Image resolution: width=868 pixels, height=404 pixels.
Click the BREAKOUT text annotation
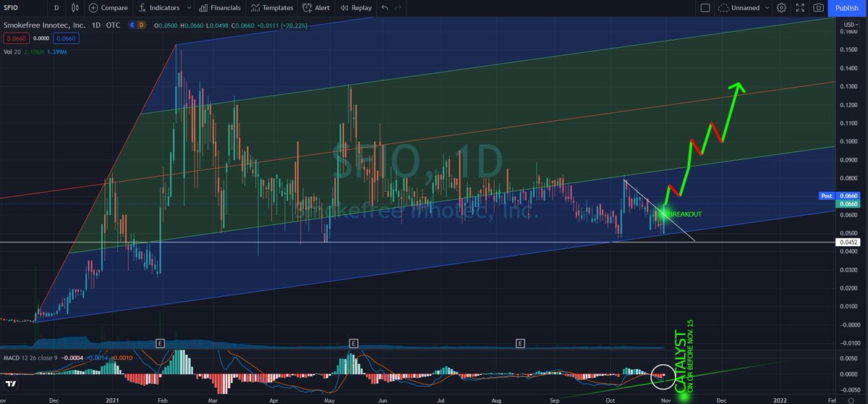click(684, 214)
